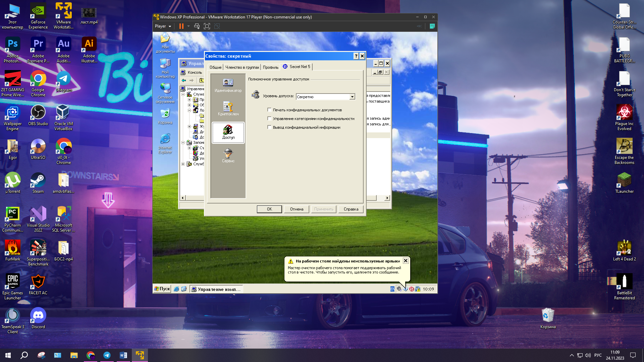Screen dimensions: 644x362
Task: Open Telegram desktop shortcut
Action: click(63, 81)
